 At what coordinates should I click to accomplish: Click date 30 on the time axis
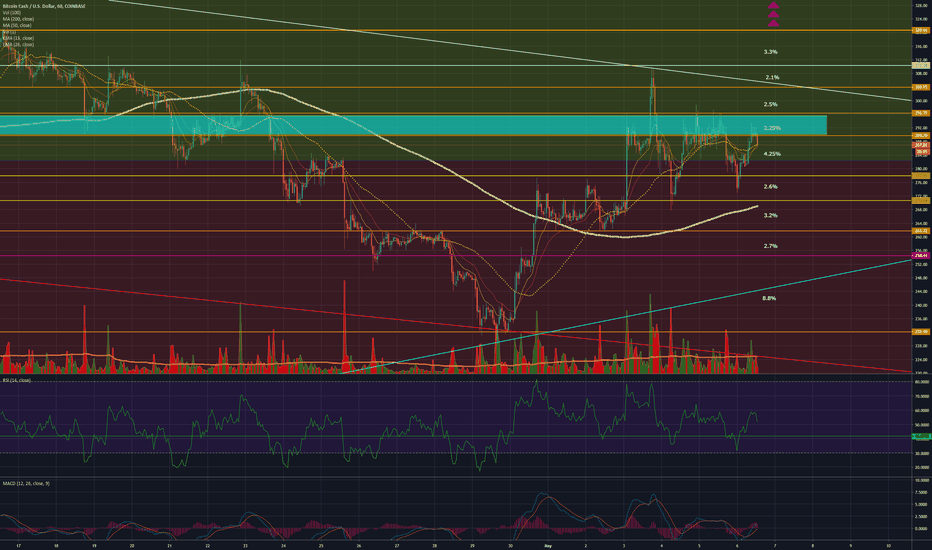click(x=511, y=545)
